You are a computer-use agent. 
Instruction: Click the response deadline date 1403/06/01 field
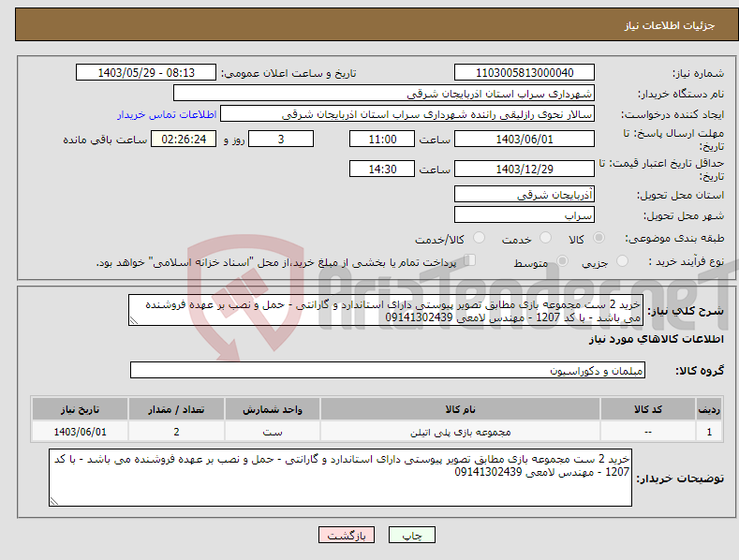click(x=525, y=139)
